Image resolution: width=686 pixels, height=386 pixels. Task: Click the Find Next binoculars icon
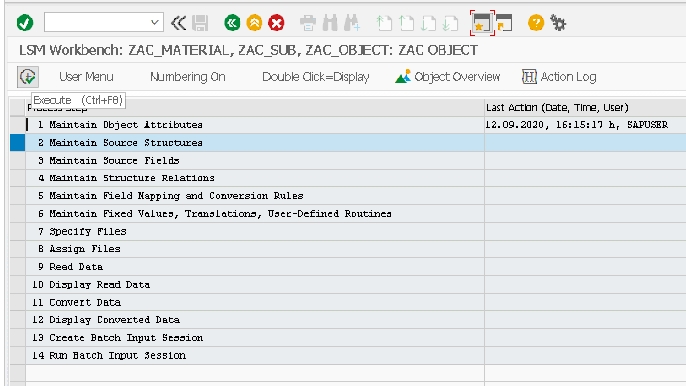point(352,23)
